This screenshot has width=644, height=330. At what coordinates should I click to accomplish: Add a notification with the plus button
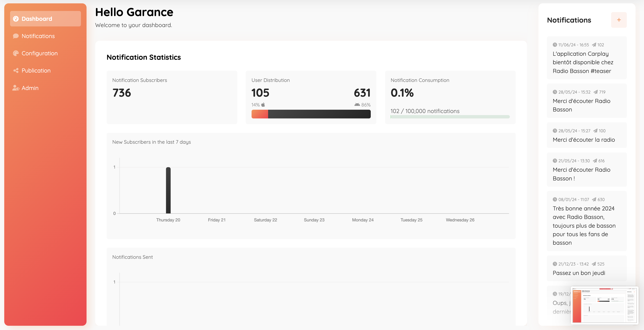619,20
